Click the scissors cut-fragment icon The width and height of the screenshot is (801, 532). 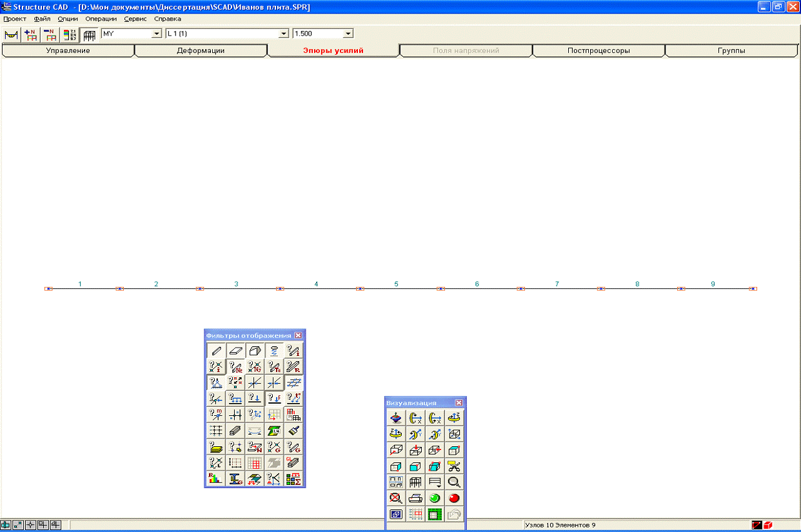[454, 466]
